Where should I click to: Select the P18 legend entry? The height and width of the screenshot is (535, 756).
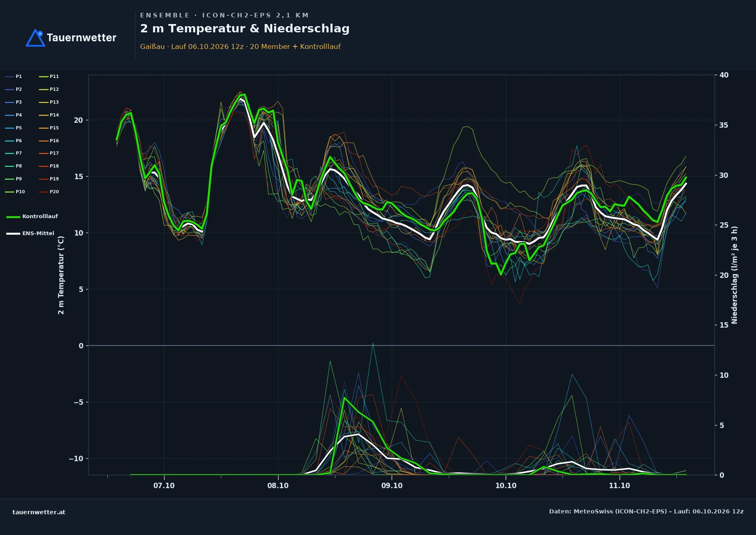pos(49,166)
